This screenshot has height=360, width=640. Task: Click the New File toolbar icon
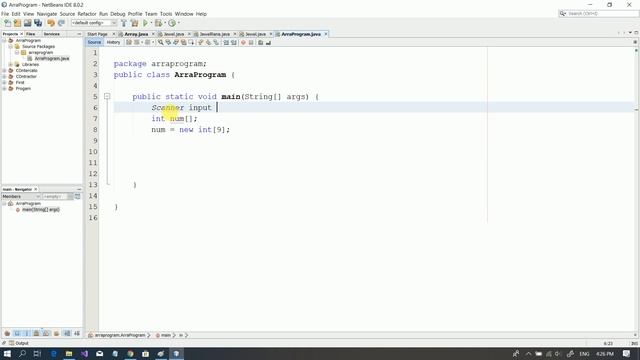pos(7,23)
